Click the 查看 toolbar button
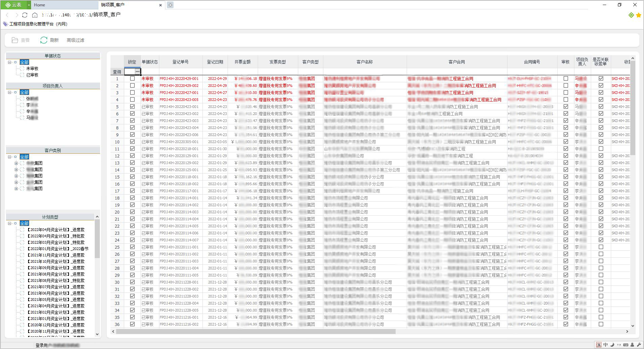This screenshot has height=349, width=644. [x=20, y=40]
